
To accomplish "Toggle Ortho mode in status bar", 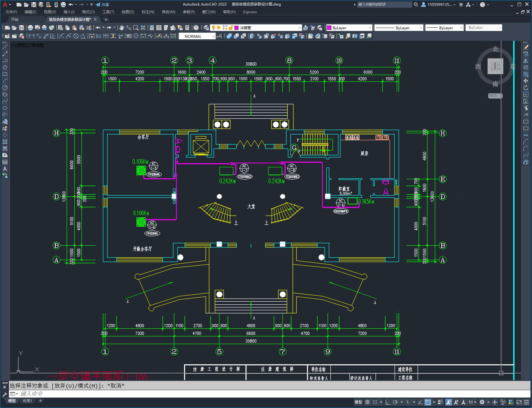I will [388, 402].
